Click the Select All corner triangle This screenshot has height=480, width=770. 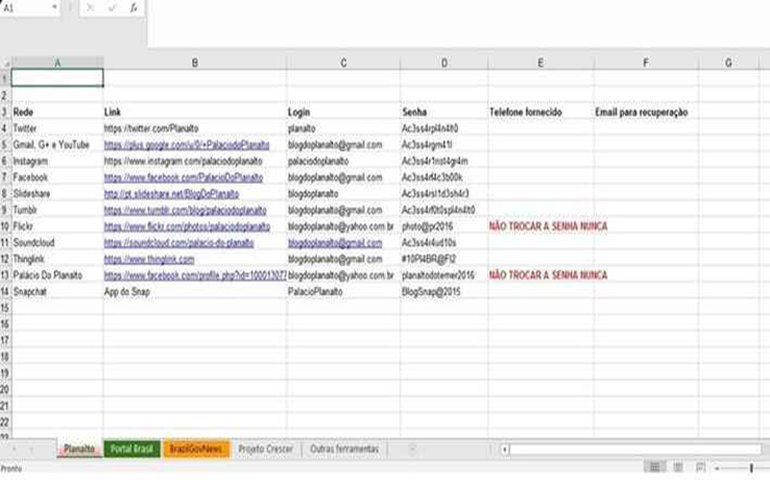coord(6,63)
